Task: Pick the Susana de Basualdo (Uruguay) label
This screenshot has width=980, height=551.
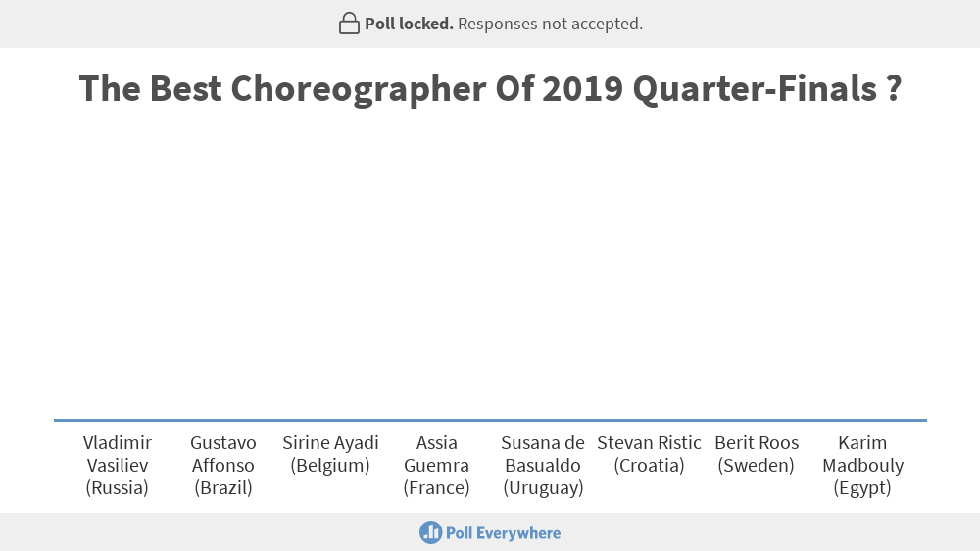Action: coord(543,466)
